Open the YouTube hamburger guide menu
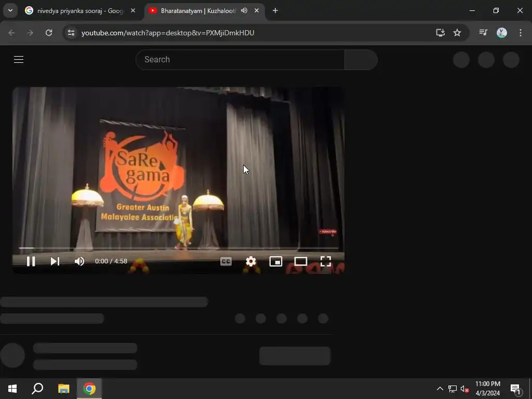Image resolution: width=532 pixels, height=399 pixels. point(19,59)
